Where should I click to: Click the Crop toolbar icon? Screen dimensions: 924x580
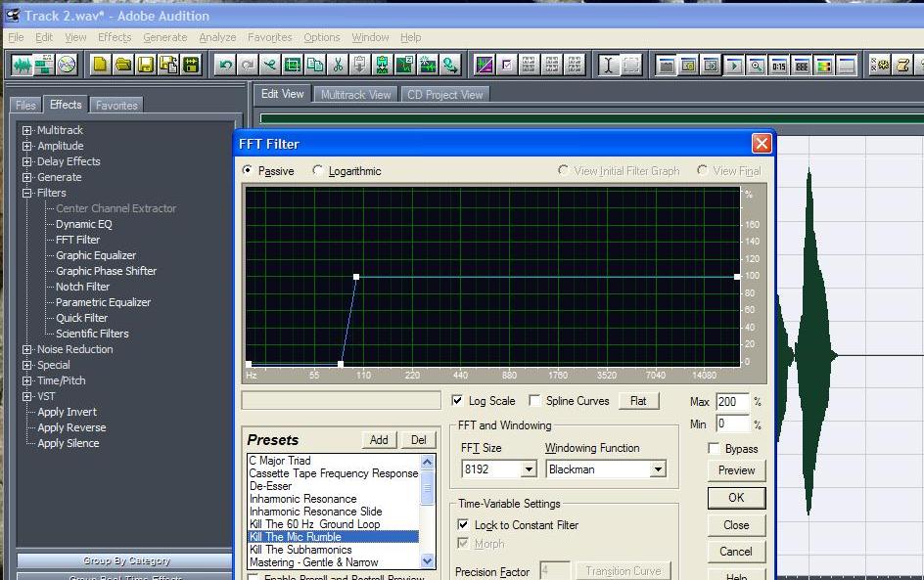pyautogui.click(x=293, y=65)
